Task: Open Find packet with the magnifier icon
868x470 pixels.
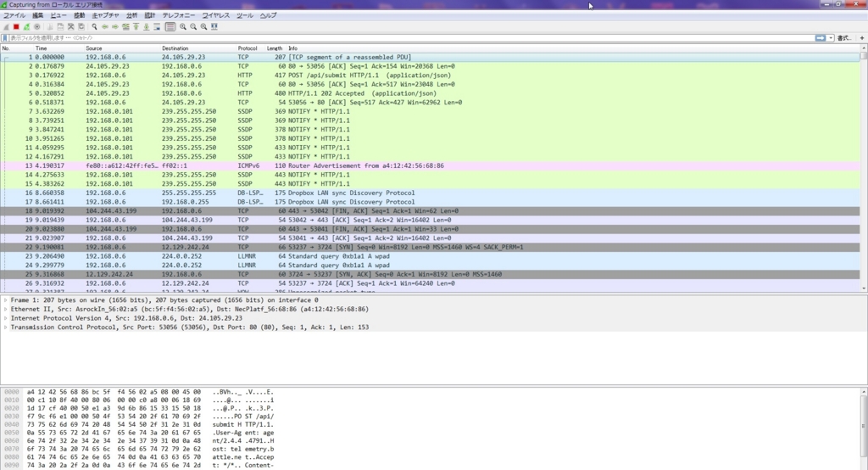Action: coord(95,26)
